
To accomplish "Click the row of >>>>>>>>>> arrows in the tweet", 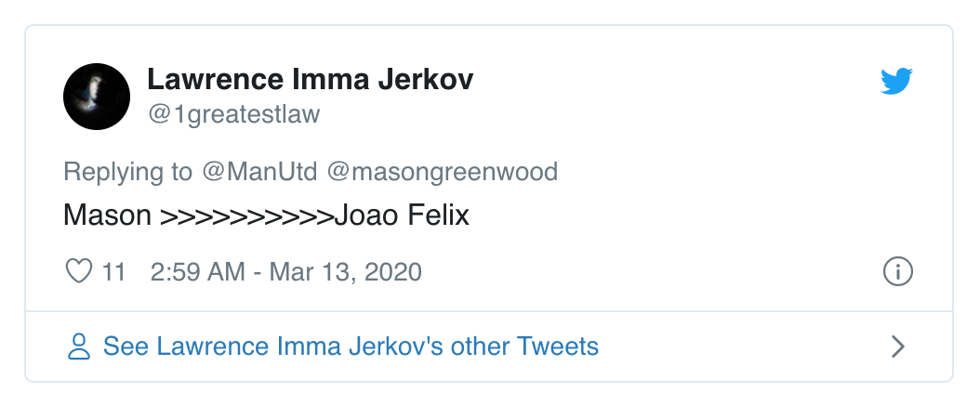I will (246, 216).
